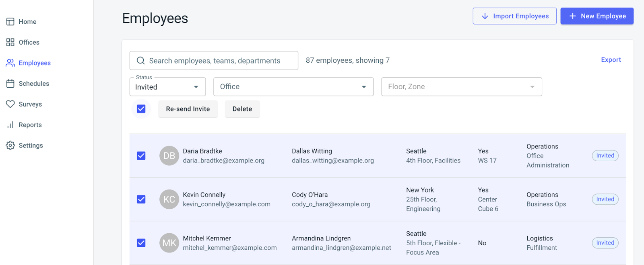644x265 pixels.
Task: Open the Status dropdown showing Invited
Action: coord(167,87)
